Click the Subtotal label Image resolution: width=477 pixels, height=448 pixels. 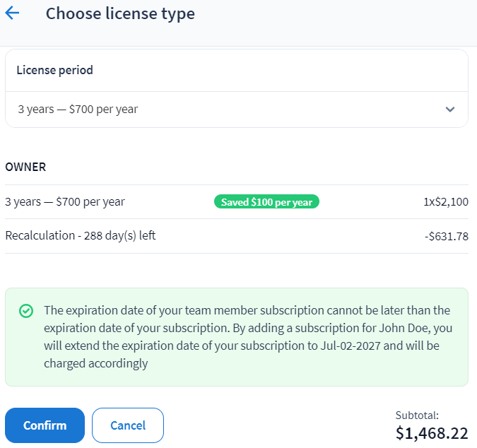(x=417, y=415)
